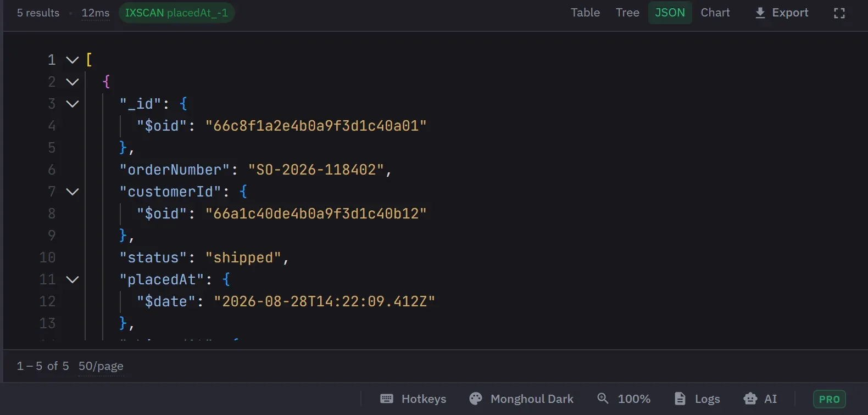Image resolution: width=868 pixels, height=415 pixels.
Task: Click the _id value ending in 40a01
Action: coord(316,126)
